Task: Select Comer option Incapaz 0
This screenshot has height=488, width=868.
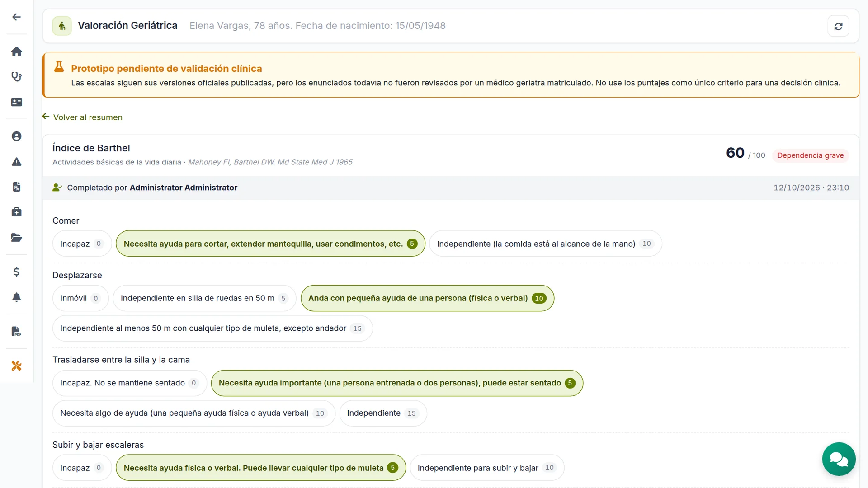Action: pos(82,244)
